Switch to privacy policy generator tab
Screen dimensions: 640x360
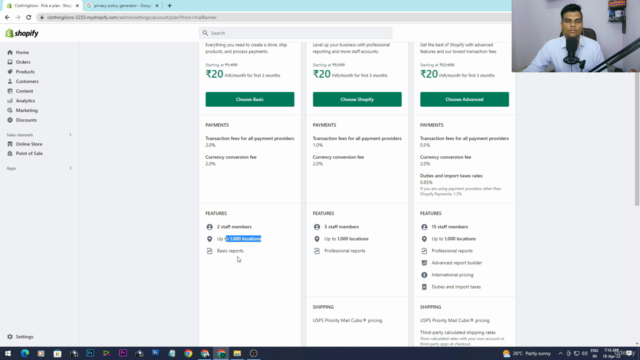click(x=122, y=6)
